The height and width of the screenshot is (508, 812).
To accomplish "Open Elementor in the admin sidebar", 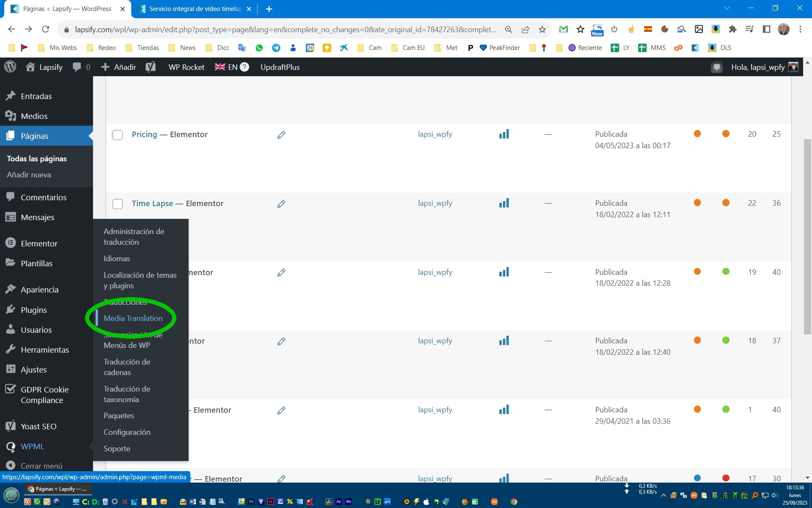I will pos(39,243).
